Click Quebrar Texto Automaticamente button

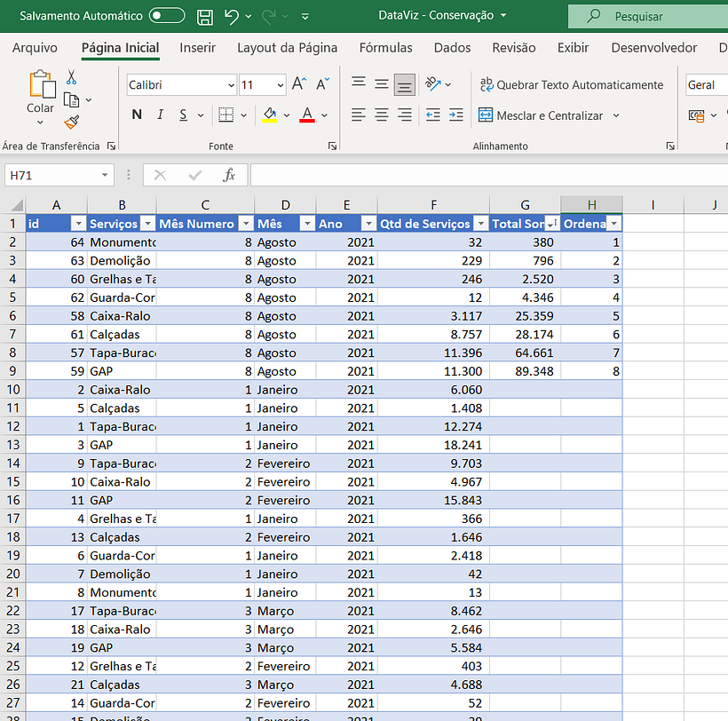(571, 85)
